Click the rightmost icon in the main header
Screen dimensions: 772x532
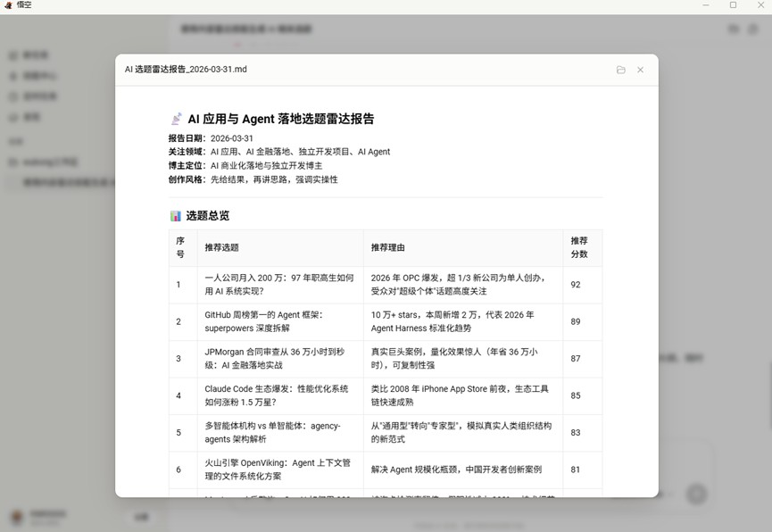pos(751,29)
